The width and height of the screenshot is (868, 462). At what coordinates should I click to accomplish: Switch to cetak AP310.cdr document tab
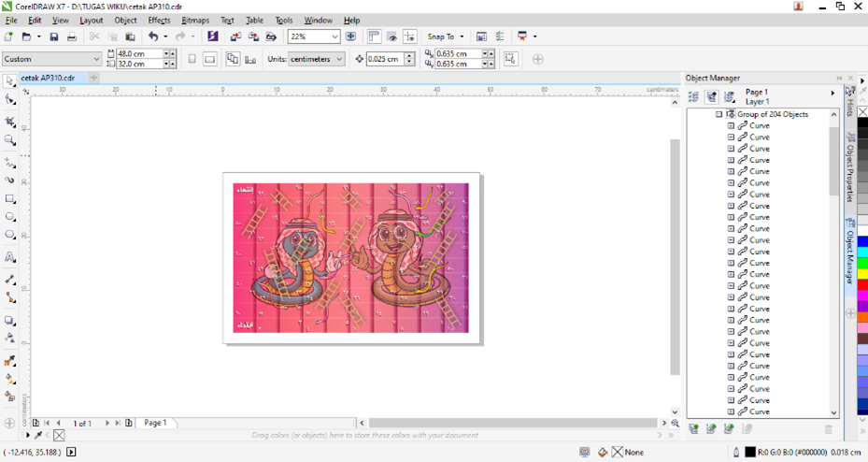pos(48,79)
